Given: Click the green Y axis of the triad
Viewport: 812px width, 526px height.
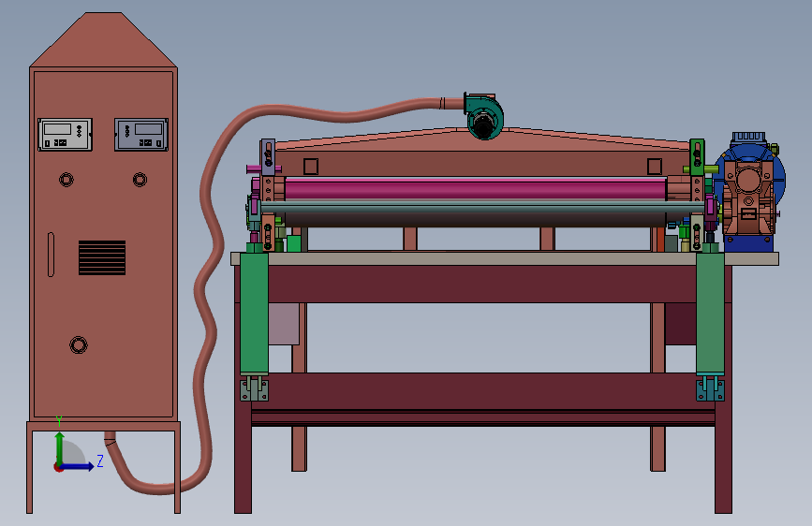Looking at the screenshot, I should [x=60, y=447].
